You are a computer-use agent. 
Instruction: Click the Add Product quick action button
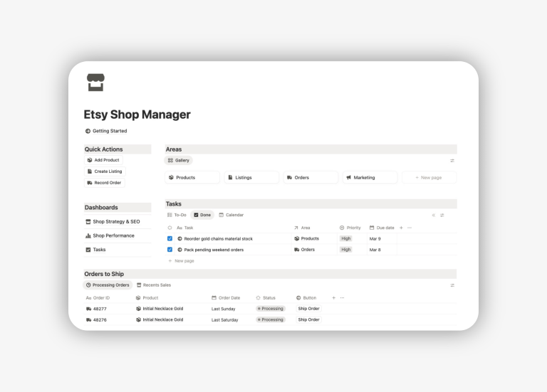(103, 160)
